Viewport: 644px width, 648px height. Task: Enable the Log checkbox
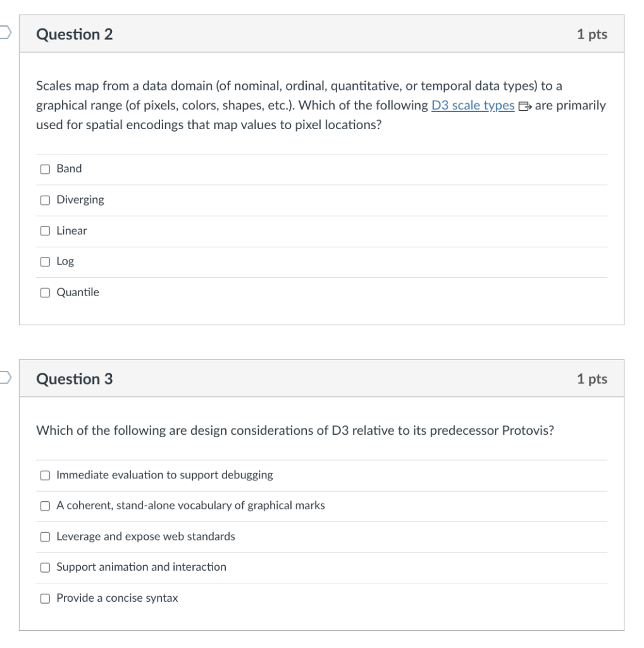pyautogui.click(x=45, y=261)
